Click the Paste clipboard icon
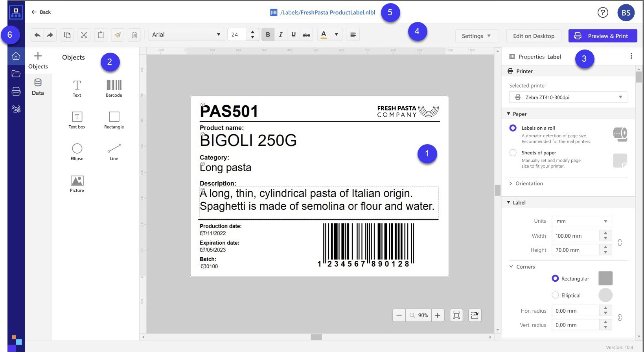 click(101, 35)
